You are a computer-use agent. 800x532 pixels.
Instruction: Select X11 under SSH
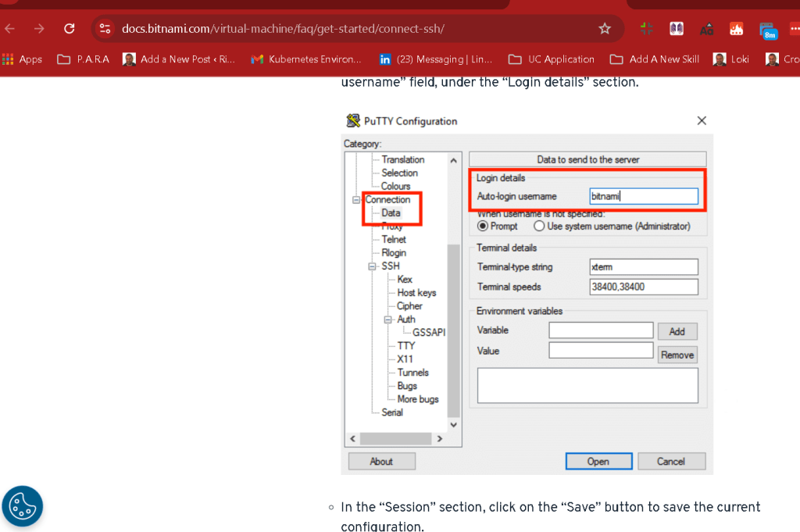[x=405, y=359]
